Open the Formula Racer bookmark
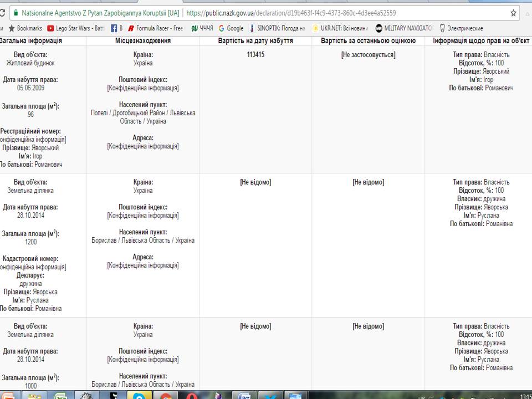This screenshot has height=399, width=532. (x=155, y=28)
